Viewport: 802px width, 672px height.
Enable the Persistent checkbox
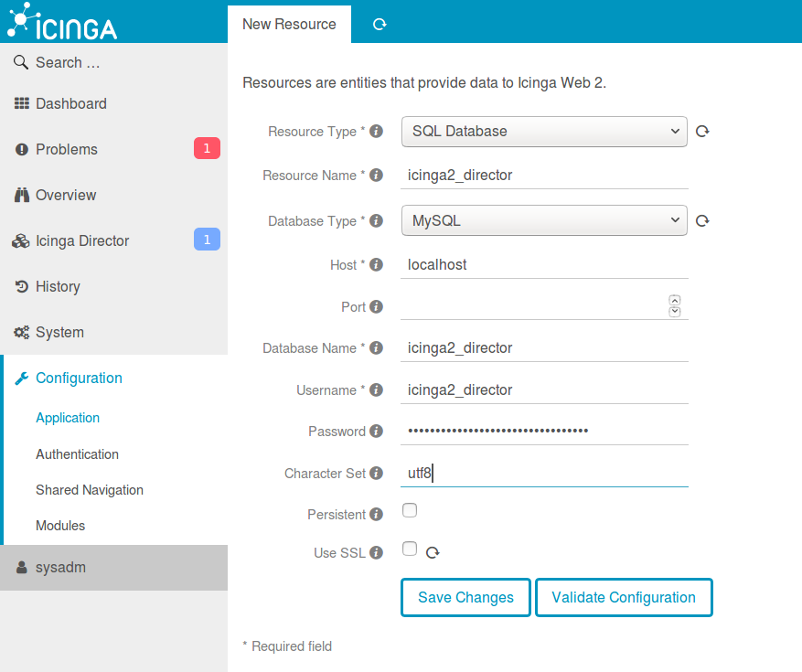410,510
